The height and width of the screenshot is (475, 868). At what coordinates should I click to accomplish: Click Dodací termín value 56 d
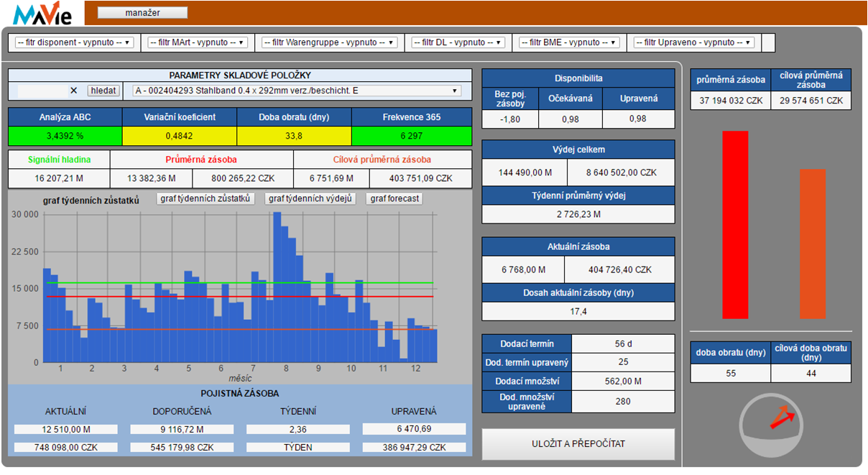[x=624, y=343]
